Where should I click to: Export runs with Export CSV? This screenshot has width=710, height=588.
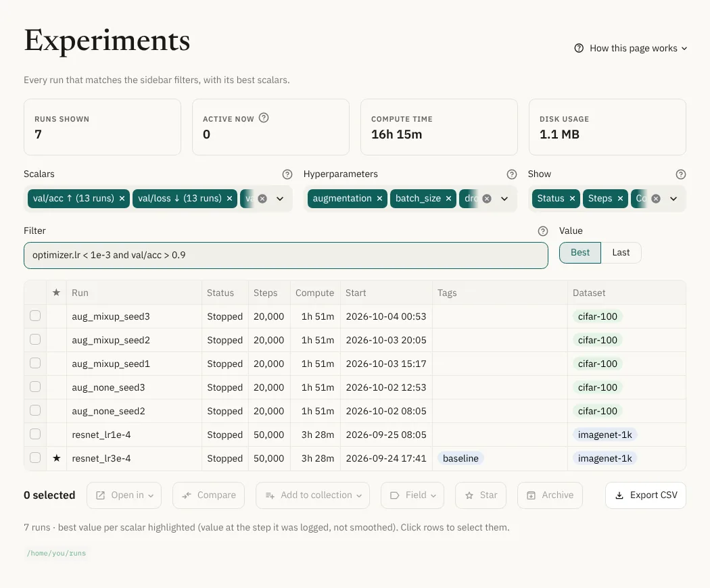646,495
